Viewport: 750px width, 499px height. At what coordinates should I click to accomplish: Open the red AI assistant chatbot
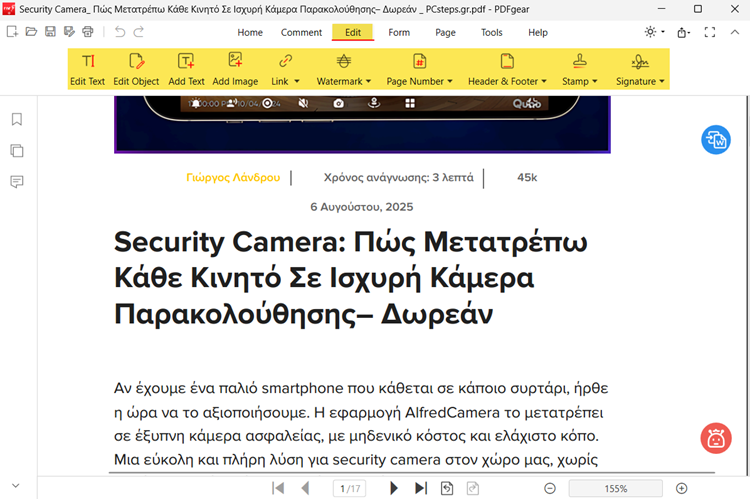pyautogui.click(x=716, y=438)
